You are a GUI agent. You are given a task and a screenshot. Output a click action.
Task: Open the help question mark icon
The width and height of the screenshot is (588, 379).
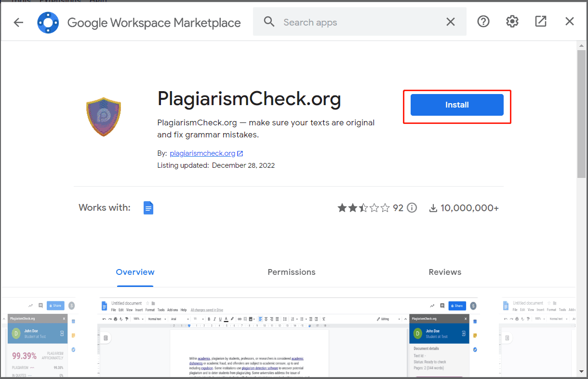(x=483, y=22)
